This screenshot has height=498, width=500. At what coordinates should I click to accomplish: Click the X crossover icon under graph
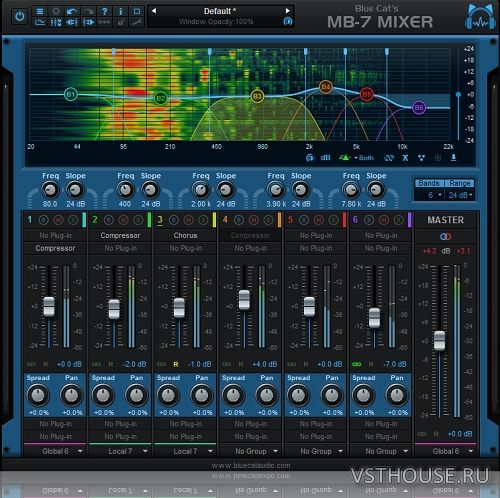(405, 158)
